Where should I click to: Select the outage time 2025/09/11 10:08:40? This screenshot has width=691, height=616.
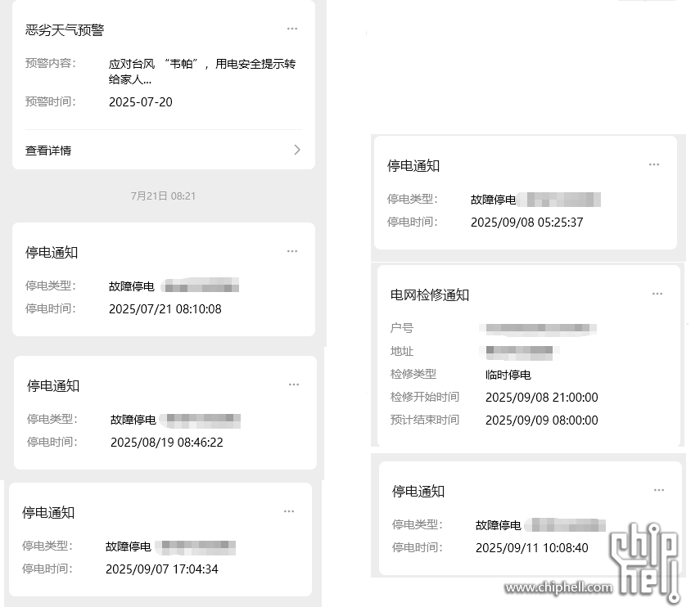click(x=532, y=548)
